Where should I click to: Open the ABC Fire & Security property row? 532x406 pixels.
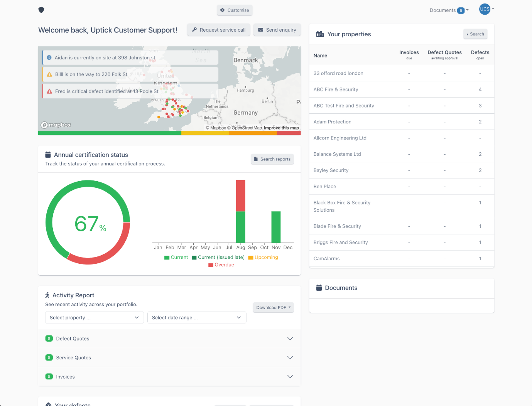tap(402, 89)
